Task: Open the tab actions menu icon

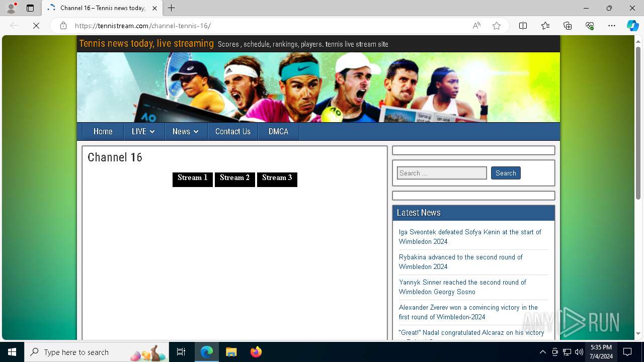Action: (x=30, y=8)
